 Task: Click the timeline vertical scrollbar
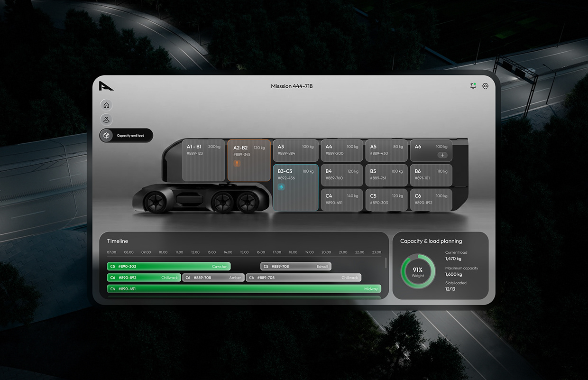(x=386, y=263)
